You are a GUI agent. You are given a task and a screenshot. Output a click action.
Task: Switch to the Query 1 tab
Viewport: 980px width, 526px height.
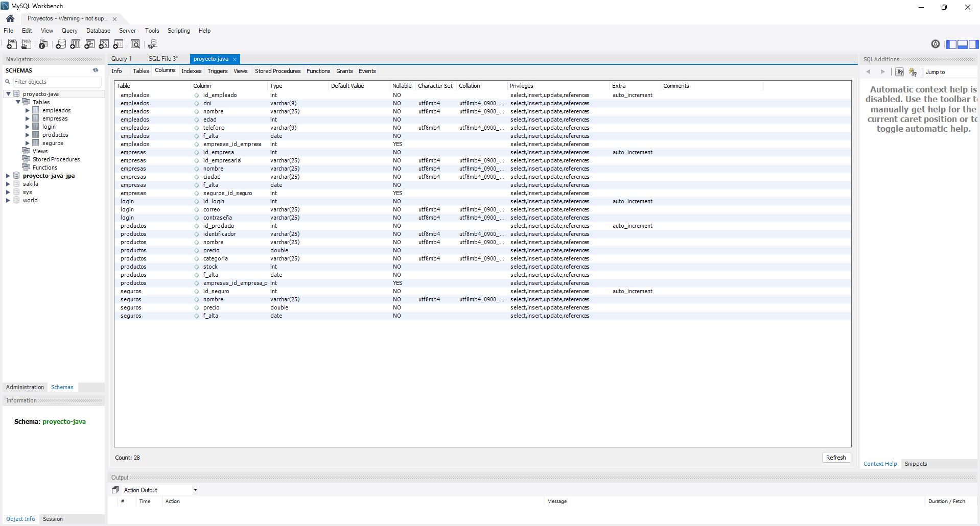click(x=122, y=59)
